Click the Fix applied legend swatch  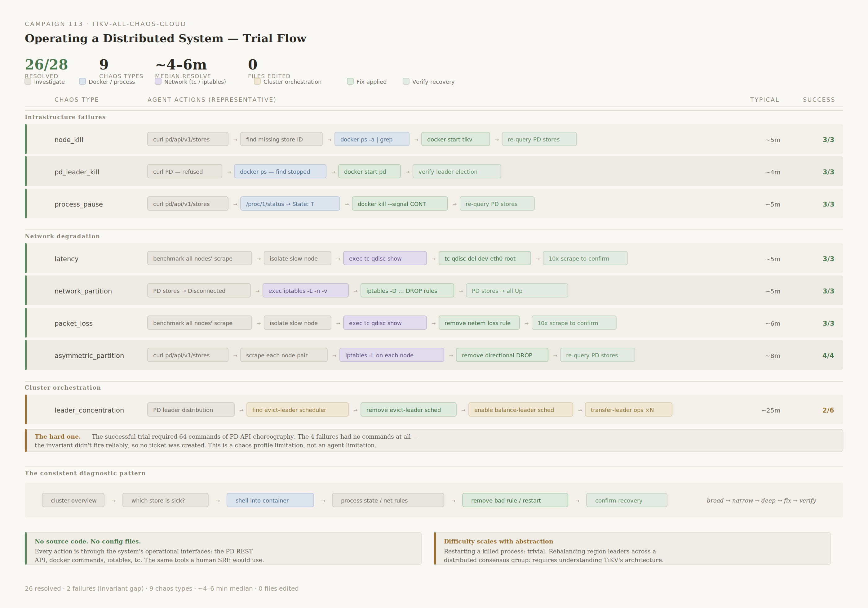click(x=350, y=81)
